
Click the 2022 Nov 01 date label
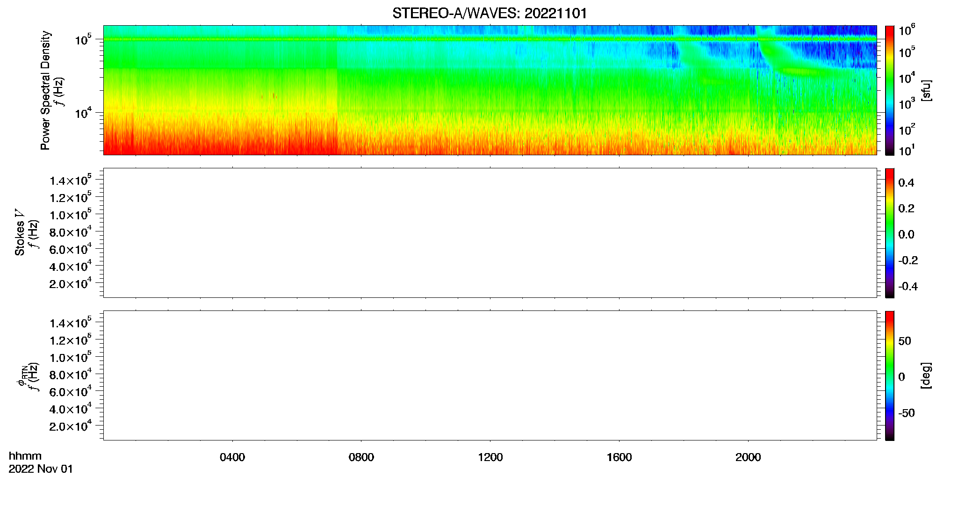(41, 469)
